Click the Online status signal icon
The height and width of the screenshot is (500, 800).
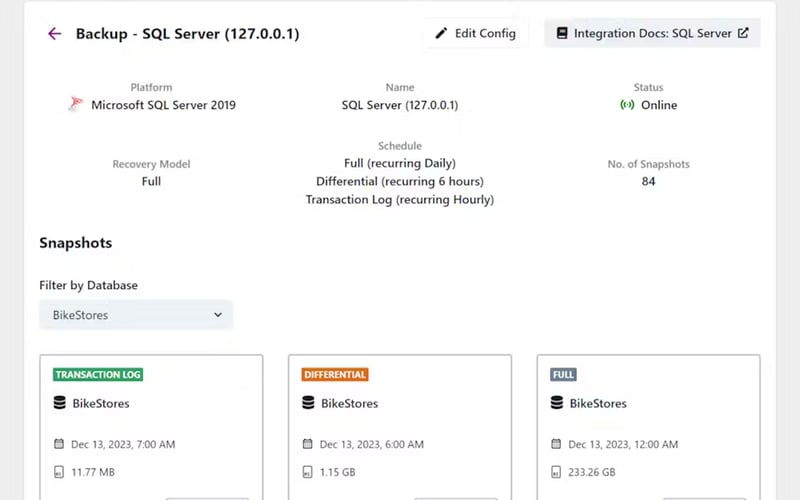pyautogui.click(x=627, y=105)
